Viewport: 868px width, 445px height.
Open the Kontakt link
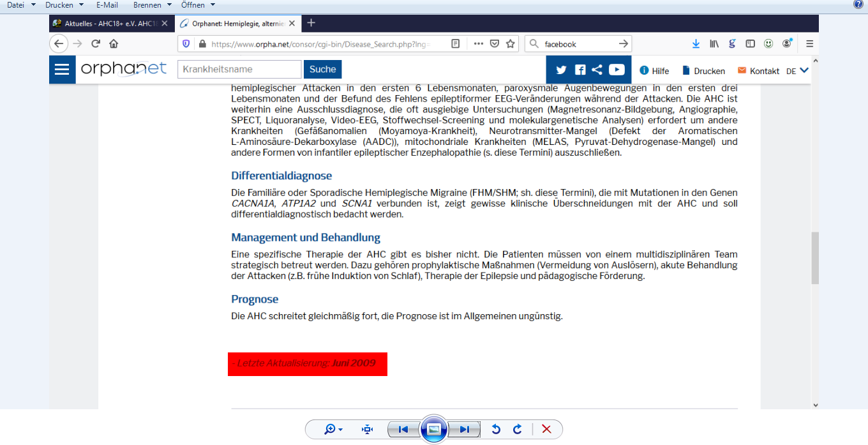(x=759, y=71)
